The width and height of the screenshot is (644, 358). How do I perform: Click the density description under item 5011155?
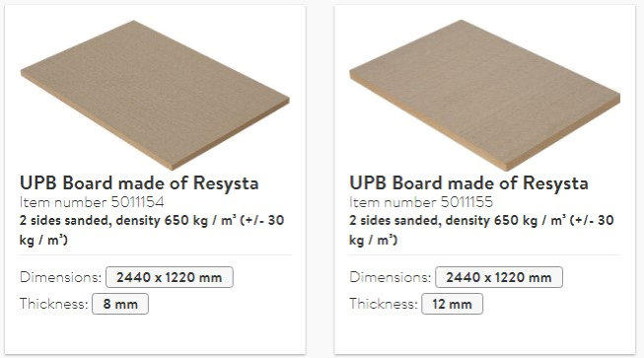[x=481, y=230]
